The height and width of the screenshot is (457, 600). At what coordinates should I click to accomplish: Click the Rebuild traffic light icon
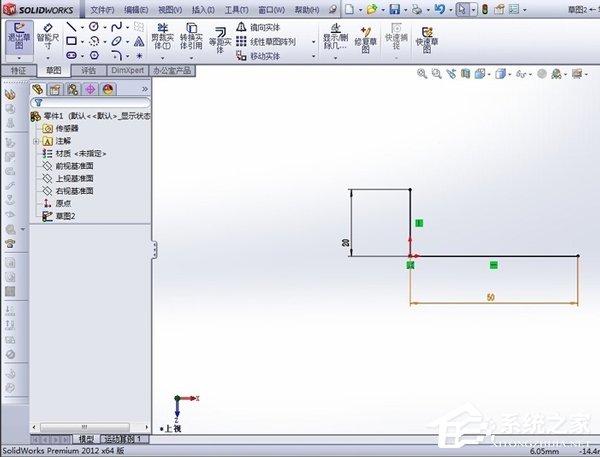pyautogui.click(x=485, y=9)
